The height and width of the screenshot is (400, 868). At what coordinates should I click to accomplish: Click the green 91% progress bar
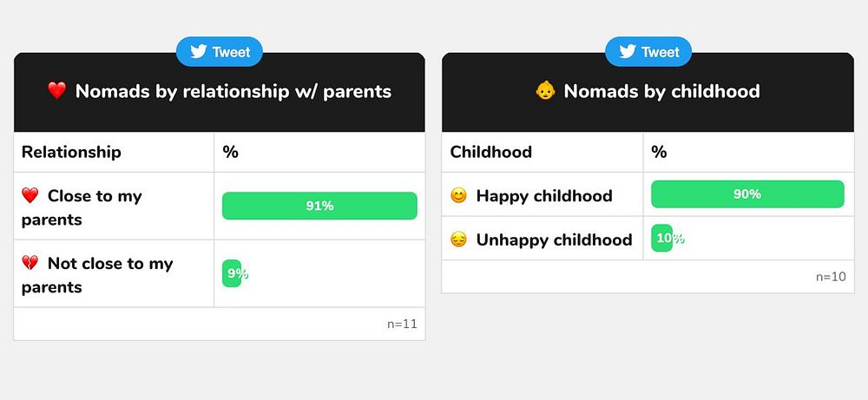click(319, 206)
